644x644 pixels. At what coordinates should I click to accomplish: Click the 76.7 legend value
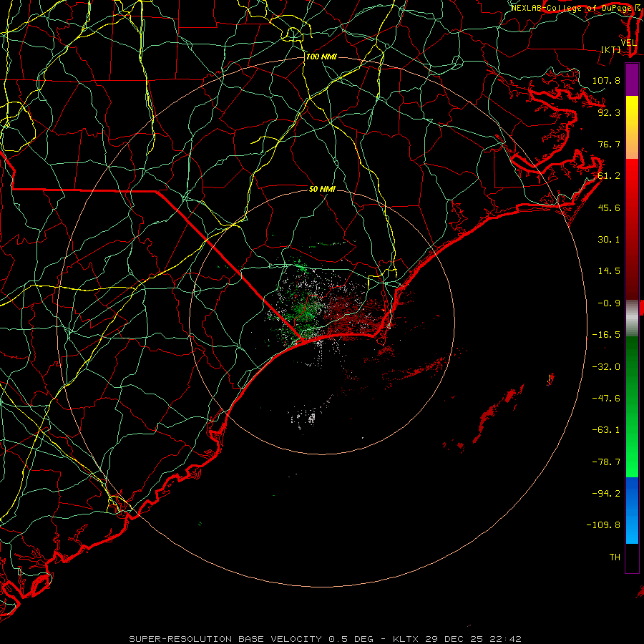coord(609,144)
